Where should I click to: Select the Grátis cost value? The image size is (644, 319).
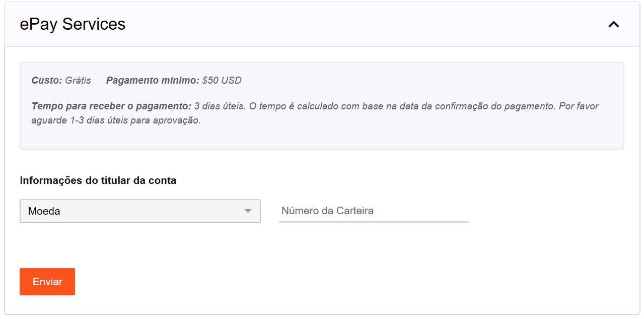click(x=78, y=81)
